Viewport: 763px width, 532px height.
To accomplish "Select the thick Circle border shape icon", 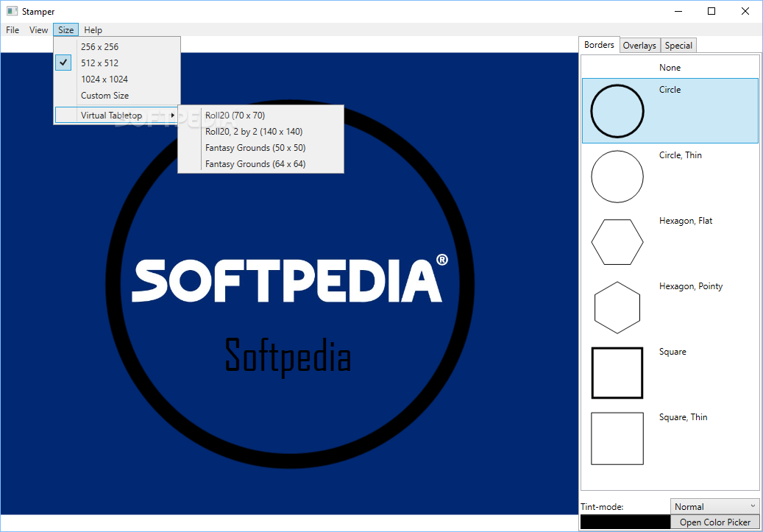I will click(x=617, y=111).
